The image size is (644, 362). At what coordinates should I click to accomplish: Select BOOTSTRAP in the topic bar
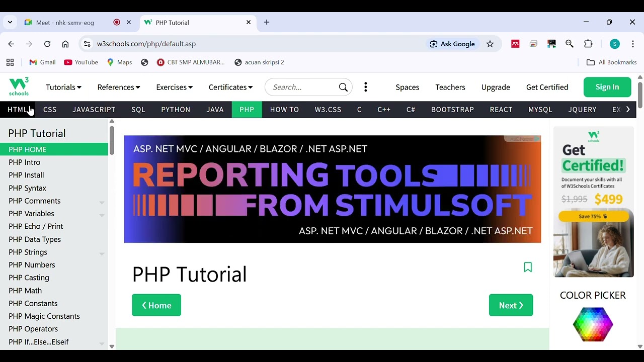point(452,110)
